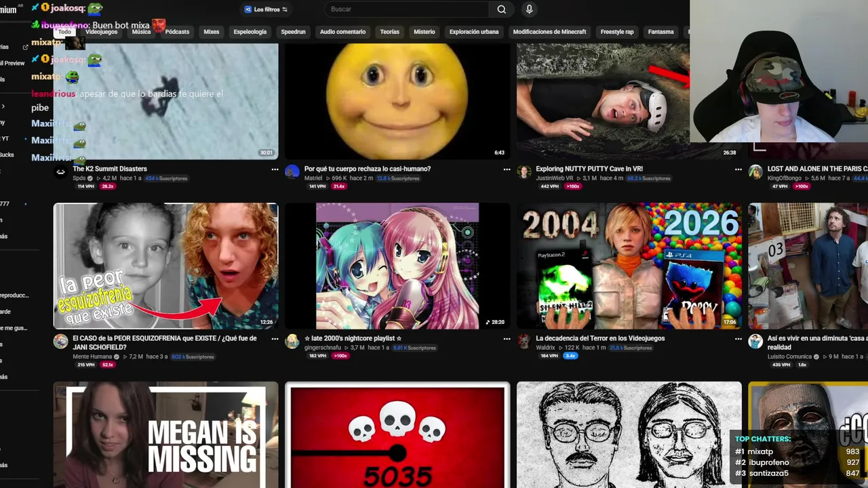
Task: Select the Todo category chip
Action: [64, 32]
